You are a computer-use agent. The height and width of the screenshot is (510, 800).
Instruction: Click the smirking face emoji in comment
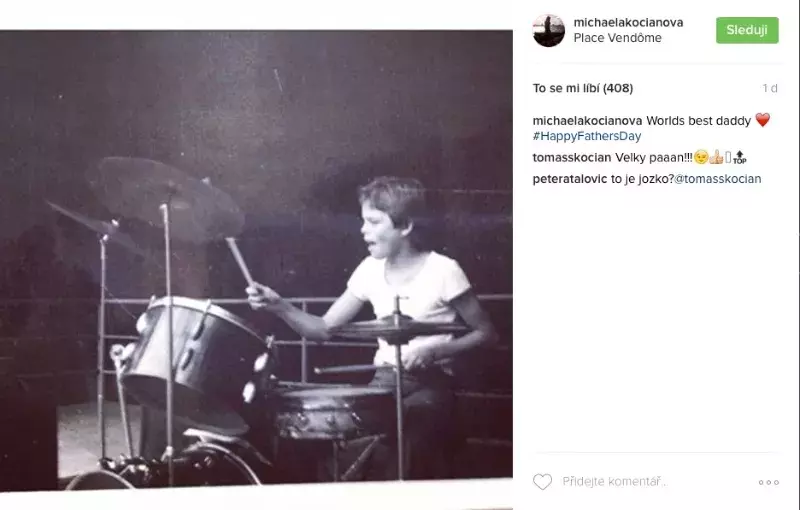(702, 158)
